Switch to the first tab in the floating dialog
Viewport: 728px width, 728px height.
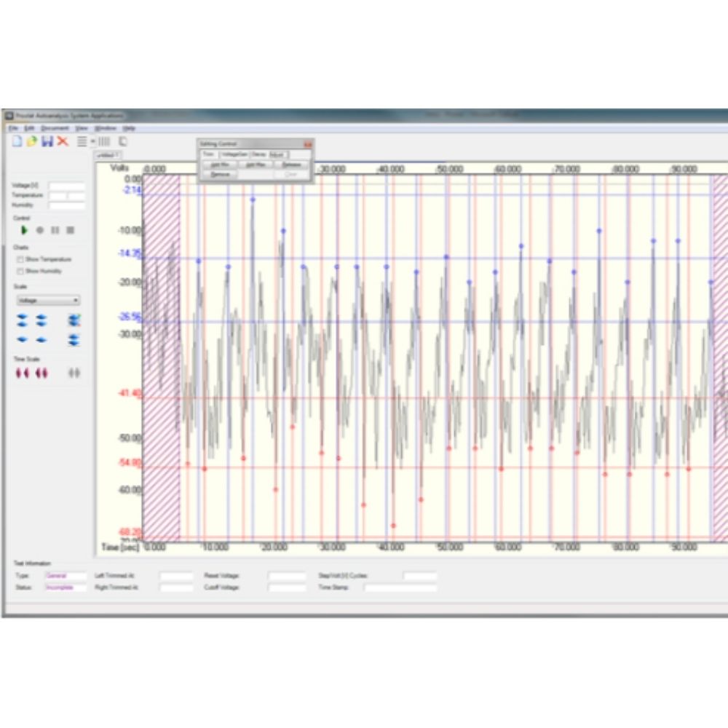(x=208, y=154)
